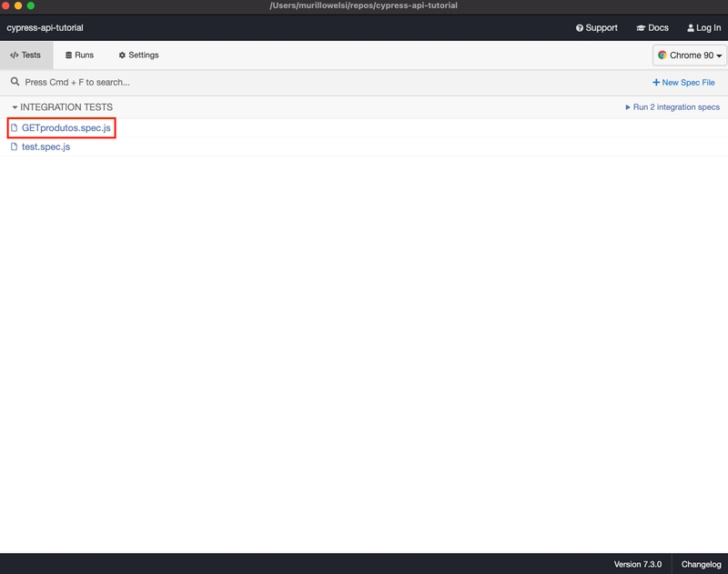Open the GETprodutos.spec.js spec file
The height and width of the screenshot is (574, 728).
[x=66, y=128]
